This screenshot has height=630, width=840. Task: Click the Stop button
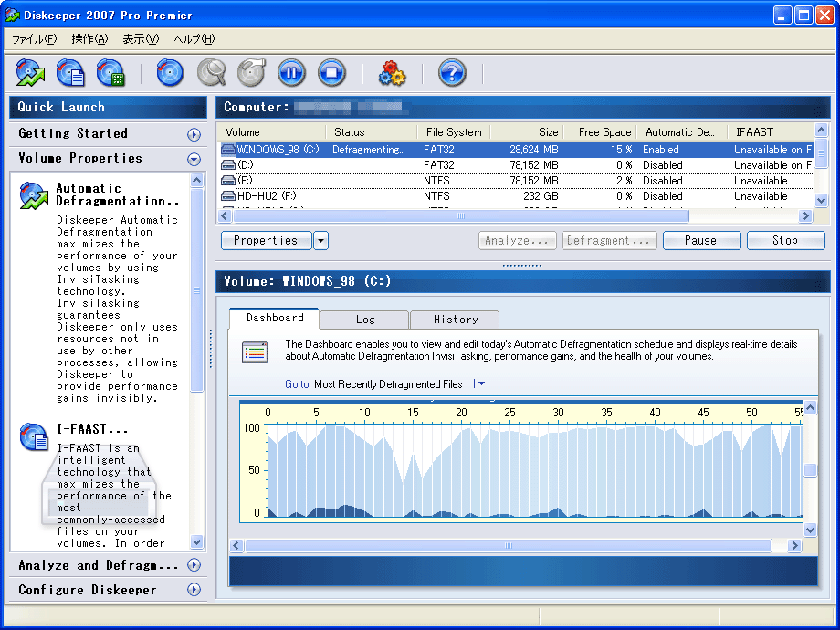(786, 240)
